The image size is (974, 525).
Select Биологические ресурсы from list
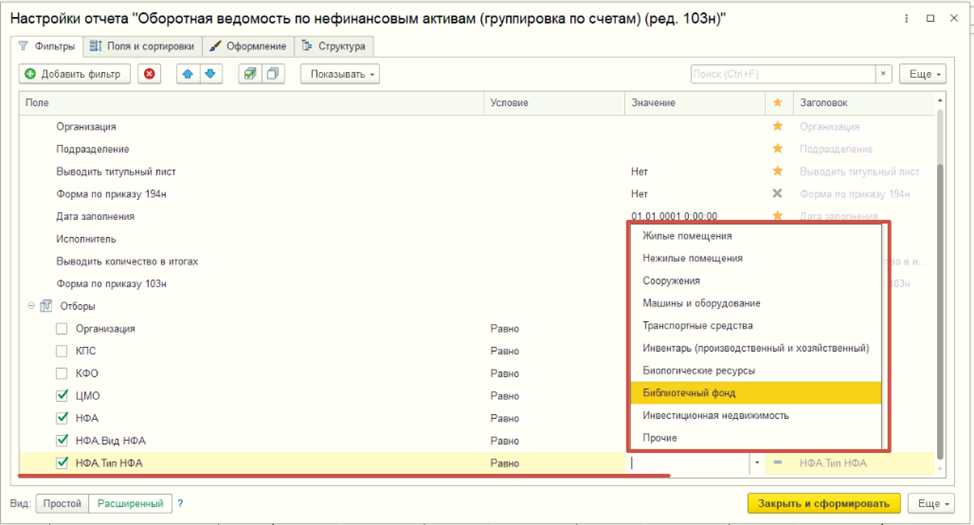pos(755,370)
